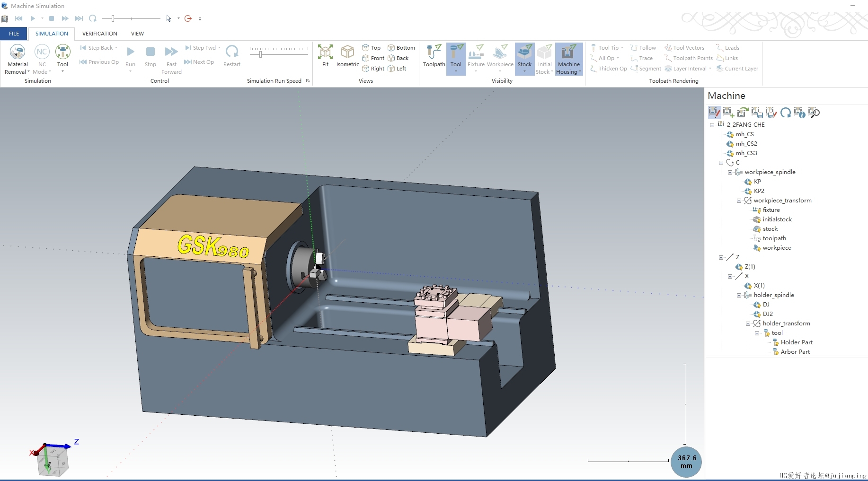This screenshot has width=868, height=481.
Task: Click Previous Op button
Action: (99, 62)
